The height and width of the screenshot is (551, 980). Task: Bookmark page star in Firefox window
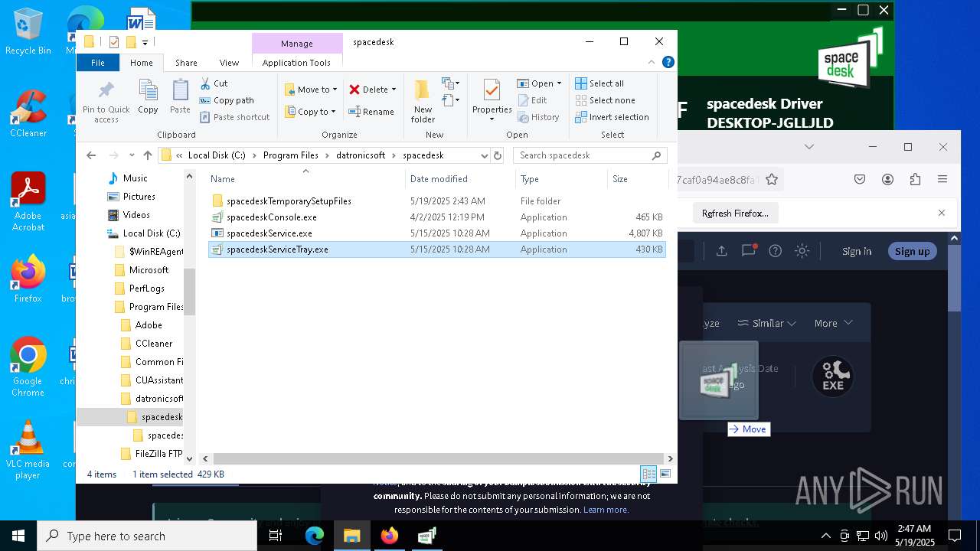[x=772, y=179]
